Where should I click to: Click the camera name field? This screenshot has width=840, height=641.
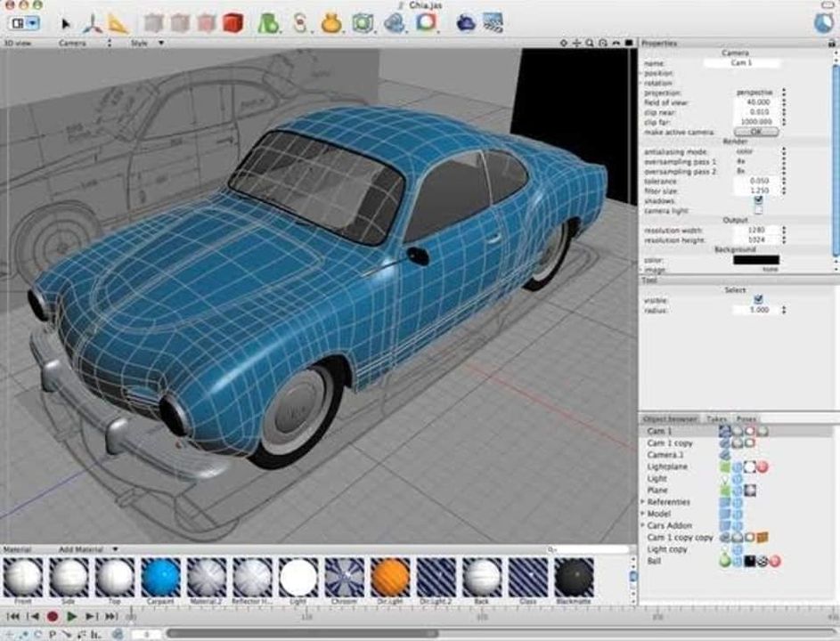(x=741, y=63)
